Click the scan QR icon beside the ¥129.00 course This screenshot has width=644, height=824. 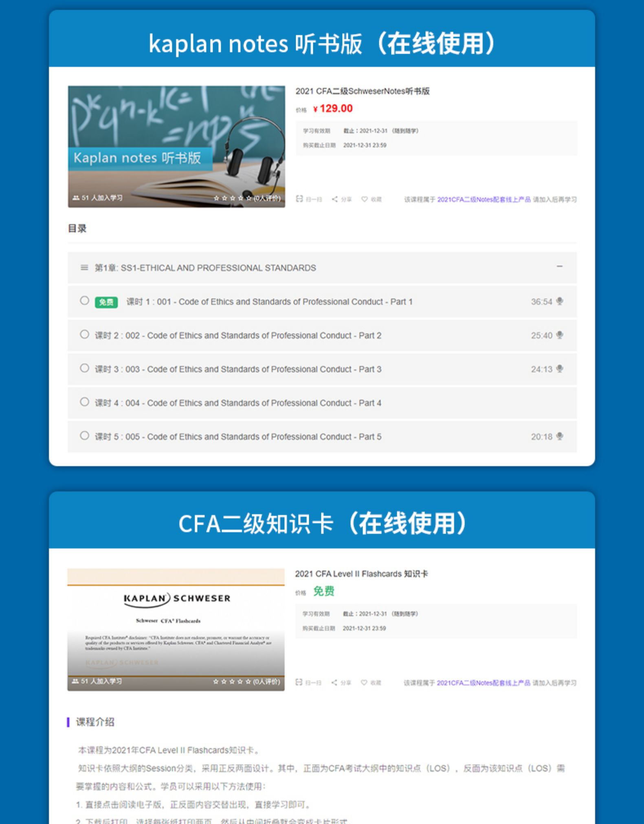pos(299,199)
